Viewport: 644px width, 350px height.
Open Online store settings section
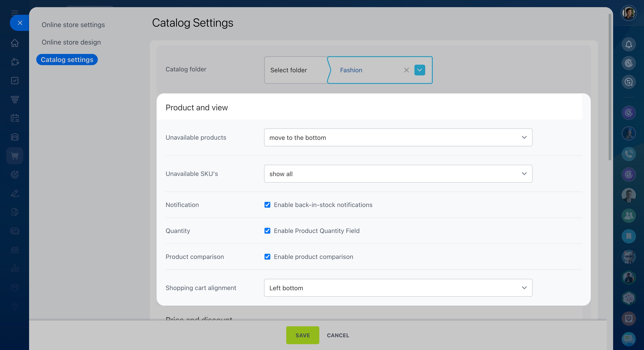[x=73, y=25]
